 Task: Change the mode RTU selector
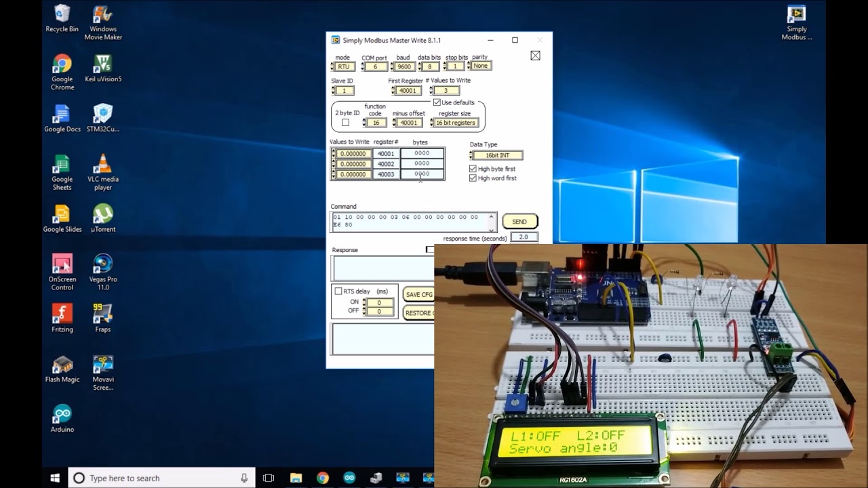coord(343,66)
